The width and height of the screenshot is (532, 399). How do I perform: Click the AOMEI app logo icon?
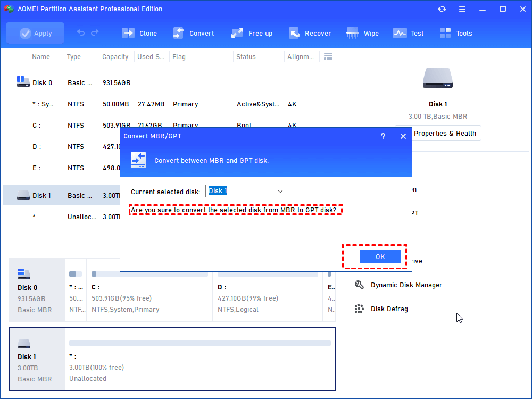(9, 9)
